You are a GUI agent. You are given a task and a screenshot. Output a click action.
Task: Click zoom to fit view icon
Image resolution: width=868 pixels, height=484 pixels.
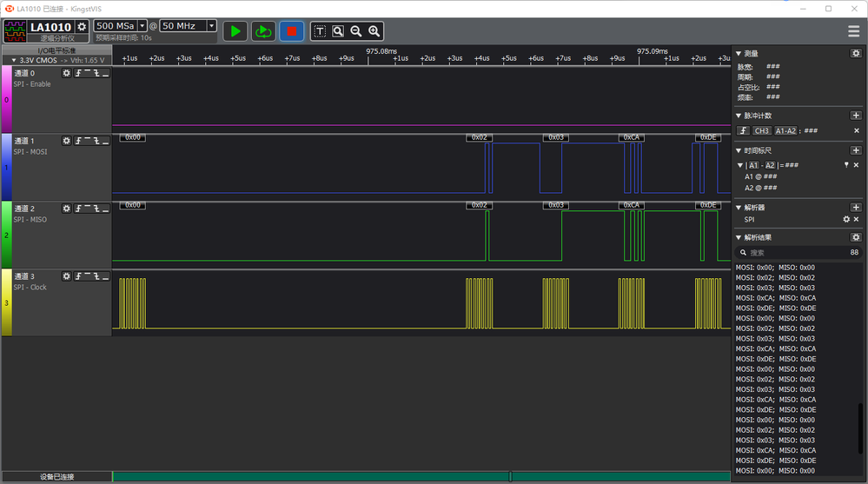click(x=338, y=31)
